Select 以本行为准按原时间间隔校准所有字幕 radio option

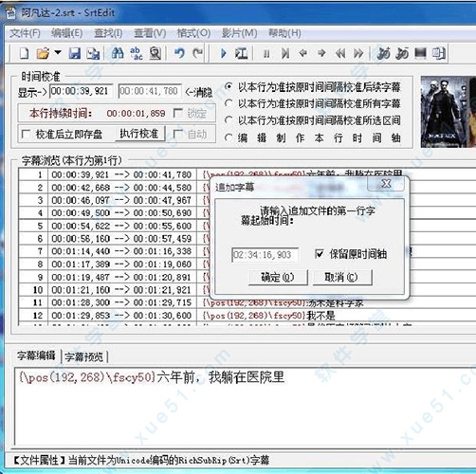229,103
